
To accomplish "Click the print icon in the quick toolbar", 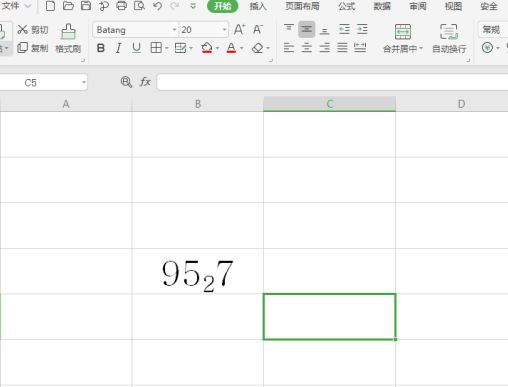I will (121, 6).
